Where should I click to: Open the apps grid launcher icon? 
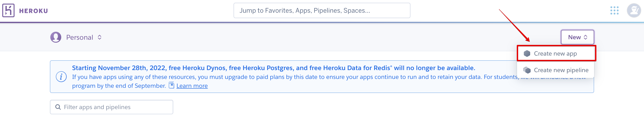point(614,10)
